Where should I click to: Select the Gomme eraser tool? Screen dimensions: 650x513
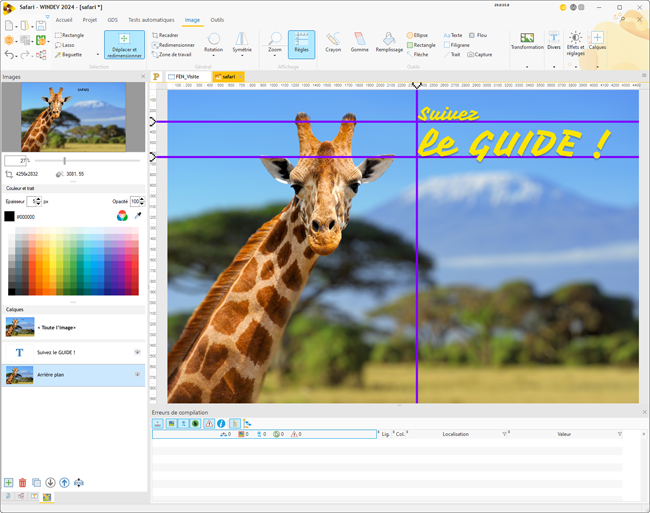click(359, 43)
